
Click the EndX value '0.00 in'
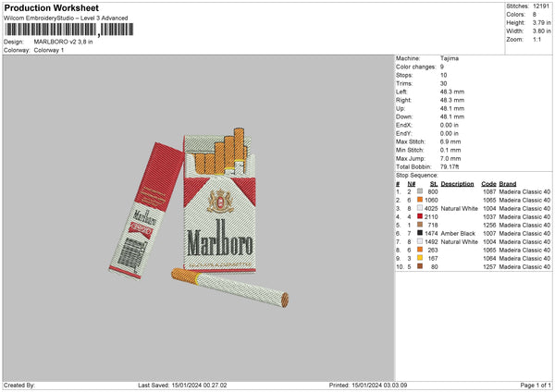(x=450, y=125)
